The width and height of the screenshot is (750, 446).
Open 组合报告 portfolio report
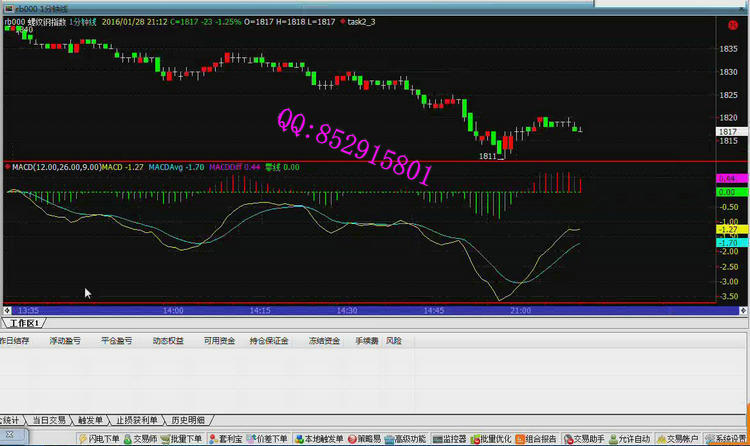click(541, 439)
